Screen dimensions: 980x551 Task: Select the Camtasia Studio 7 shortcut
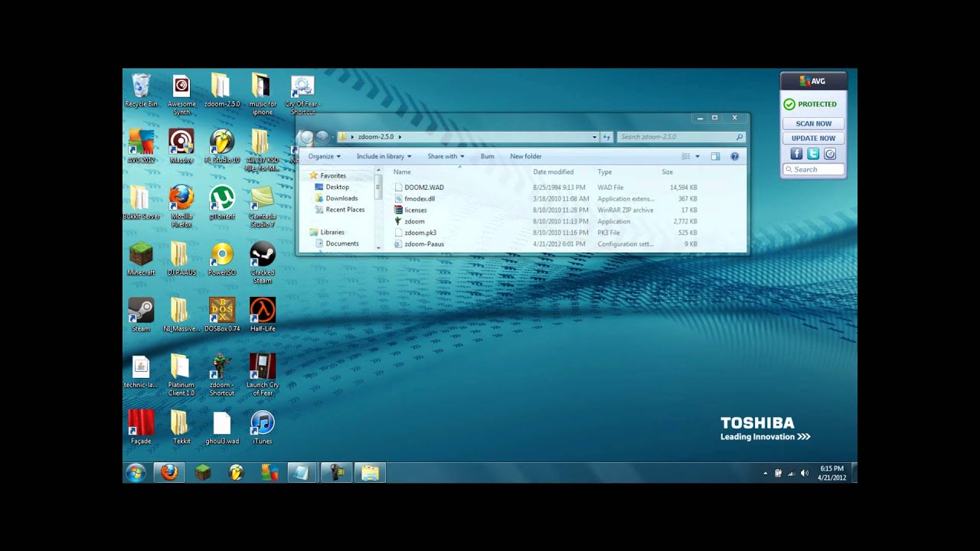pyautogui.click(x=263, y=207)
